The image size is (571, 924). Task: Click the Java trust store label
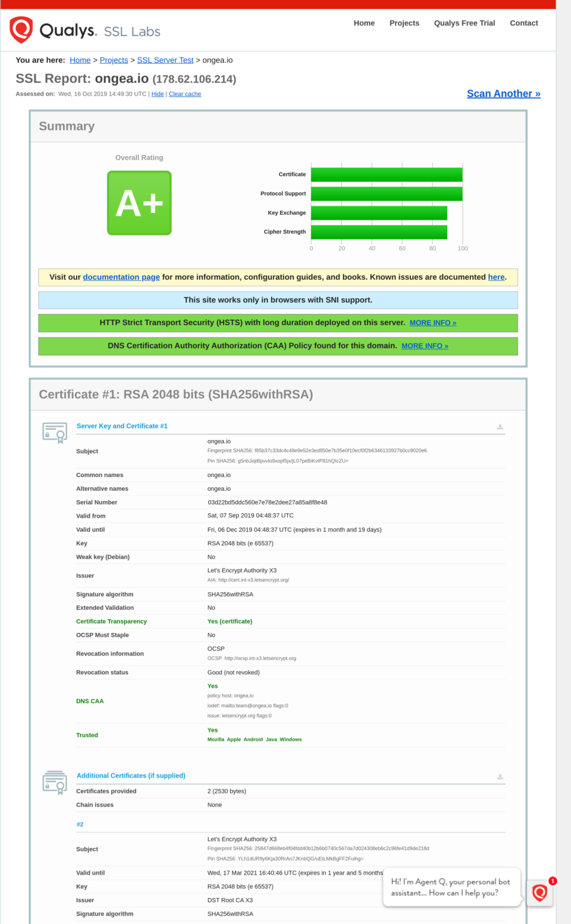pos(271,740)
